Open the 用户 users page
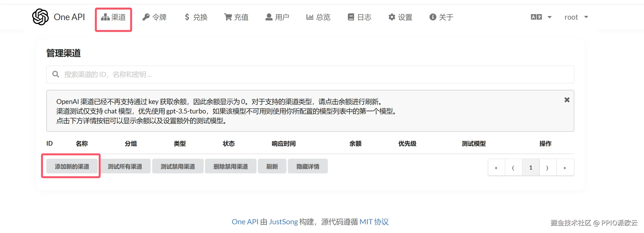 [277, 17]
